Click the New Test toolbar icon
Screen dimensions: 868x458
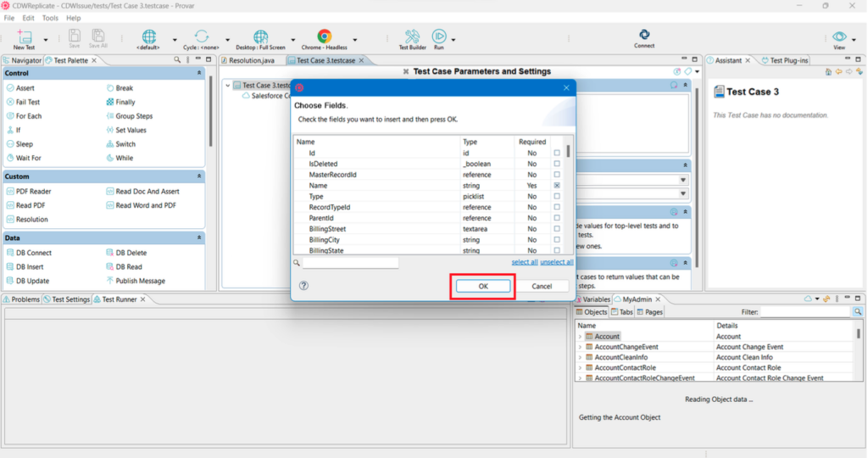click(25, 36)
